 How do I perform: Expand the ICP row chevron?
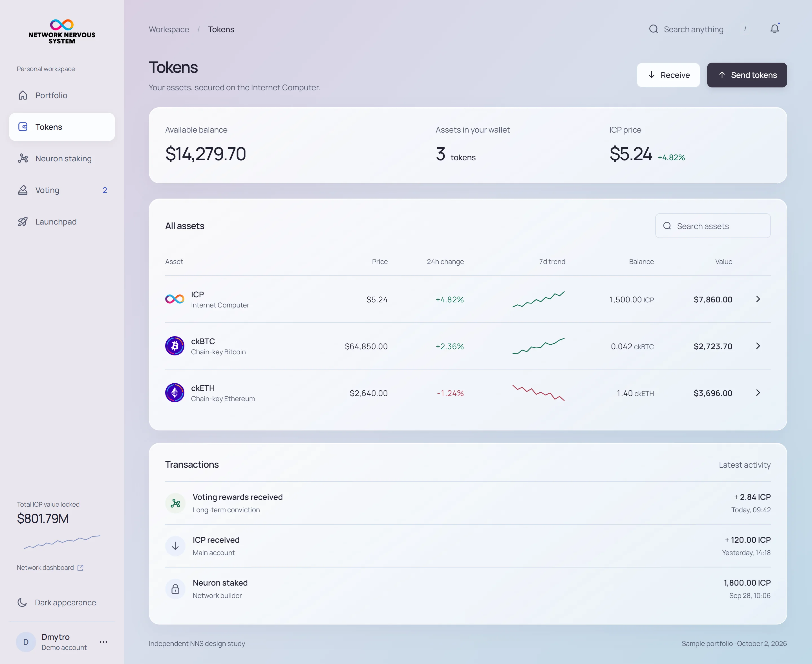click(758, 299)
